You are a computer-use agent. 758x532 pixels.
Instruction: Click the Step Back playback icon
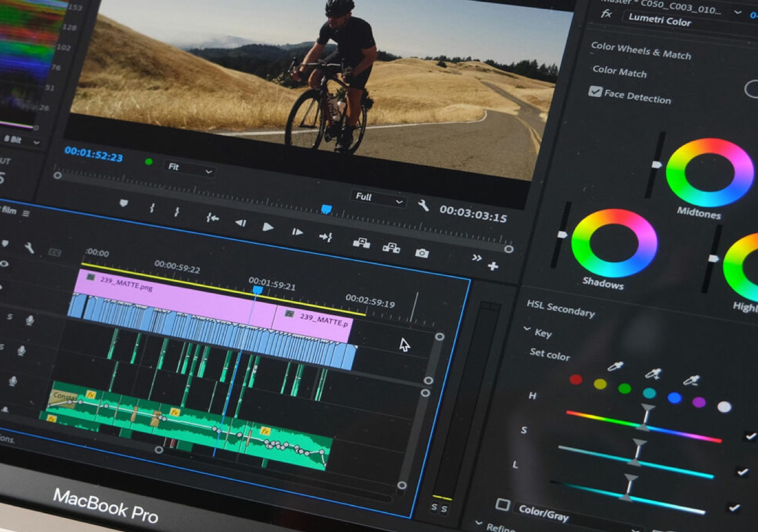pos(242,224)
